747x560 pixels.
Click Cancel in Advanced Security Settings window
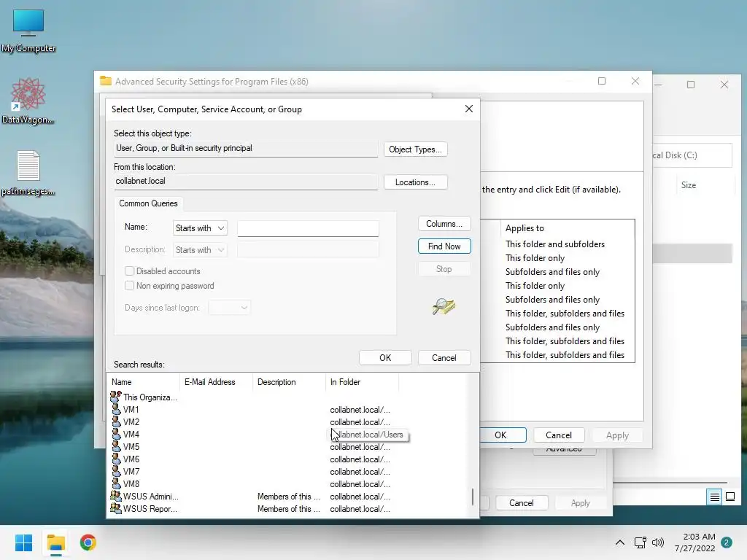(558, 435)
